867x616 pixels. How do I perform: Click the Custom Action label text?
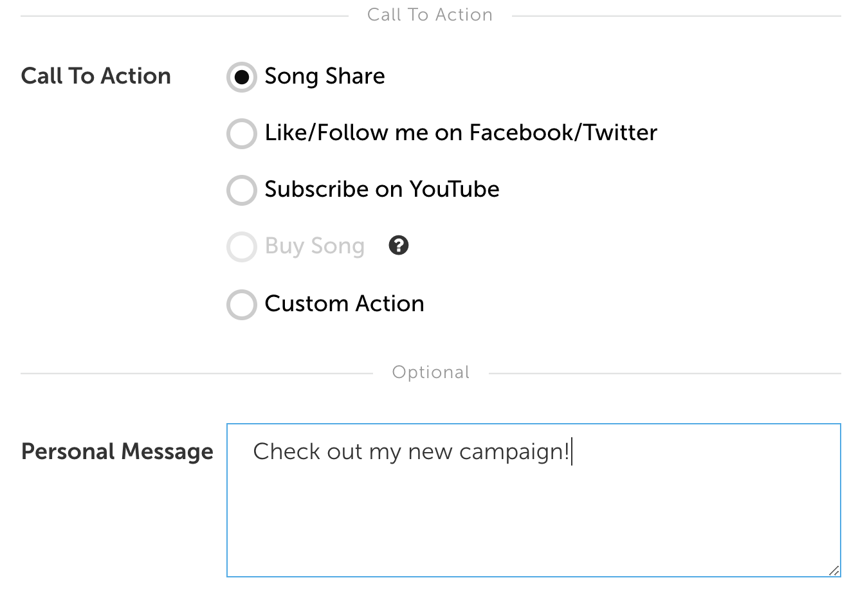[345, 303]
